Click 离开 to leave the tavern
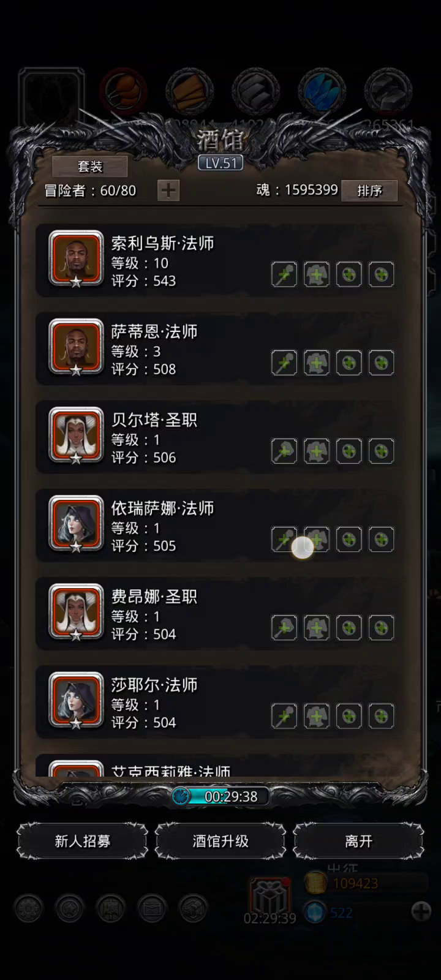 [x=359, y=841]
